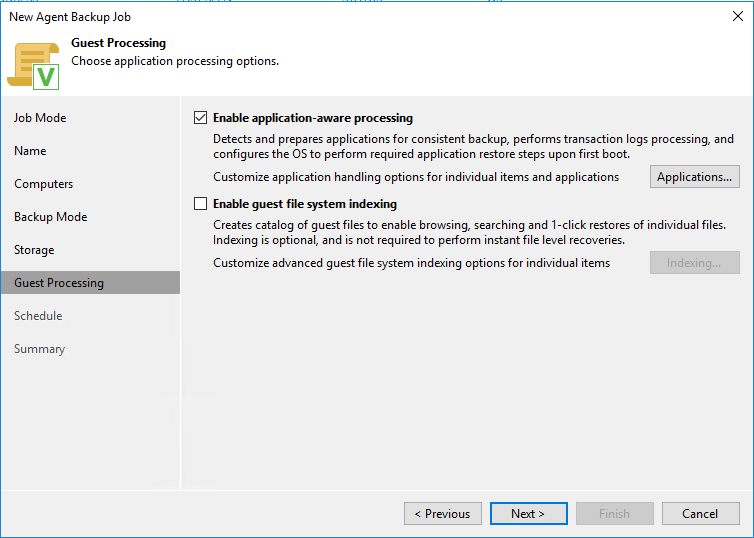Screen dimensions: 754x538
Task: Open the Backup Mode step
Action: pos(50,217)
